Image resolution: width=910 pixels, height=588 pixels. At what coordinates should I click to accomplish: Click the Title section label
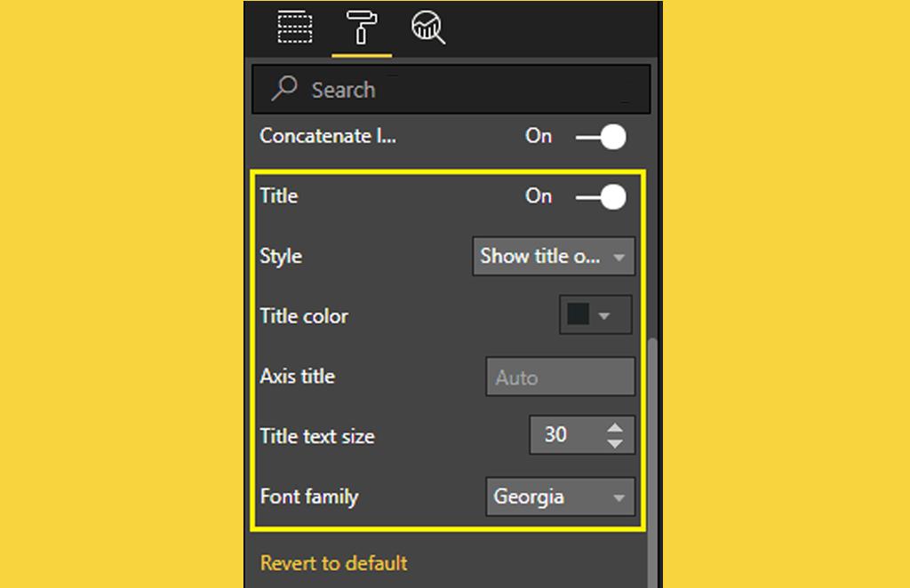click(279, 196)
